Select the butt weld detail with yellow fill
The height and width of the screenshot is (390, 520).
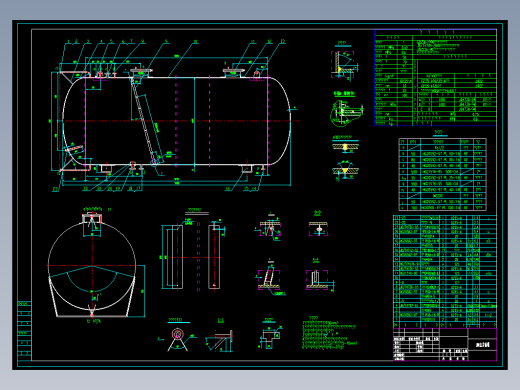pyautogui.click(x=345, y=146)
